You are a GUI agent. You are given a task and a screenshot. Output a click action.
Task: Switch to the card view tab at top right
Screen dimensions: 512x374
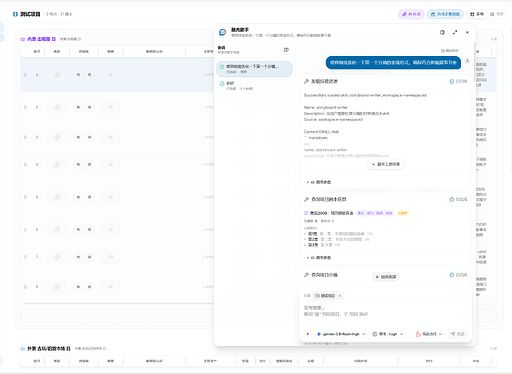(497, 14)
